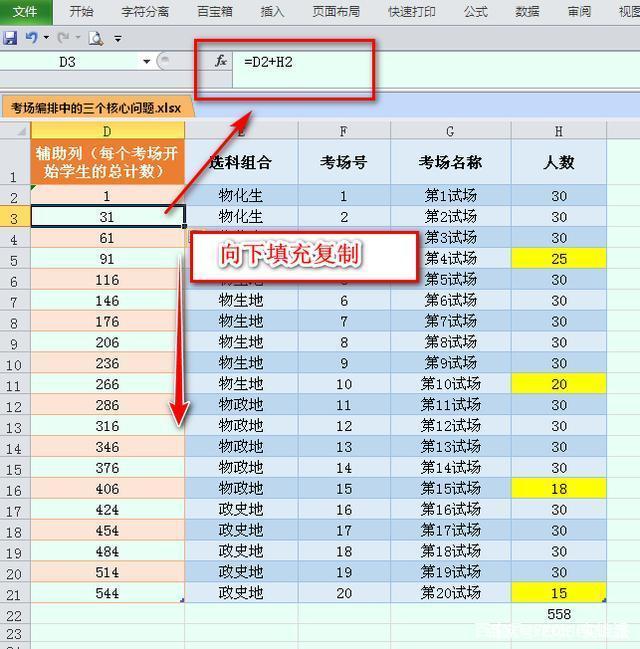Click the yellow cell with 25
Screen dimensions: 640x649
[x=559, y=259]
